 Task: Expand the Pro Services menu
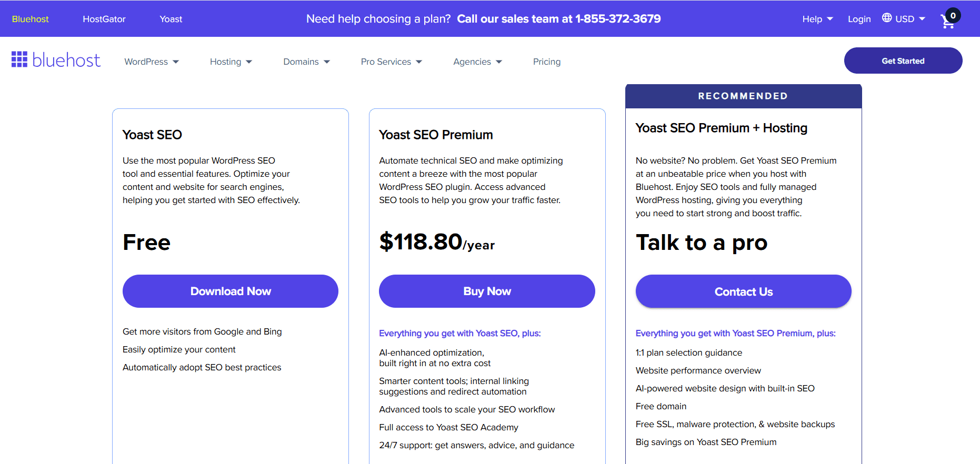point(391,62)
